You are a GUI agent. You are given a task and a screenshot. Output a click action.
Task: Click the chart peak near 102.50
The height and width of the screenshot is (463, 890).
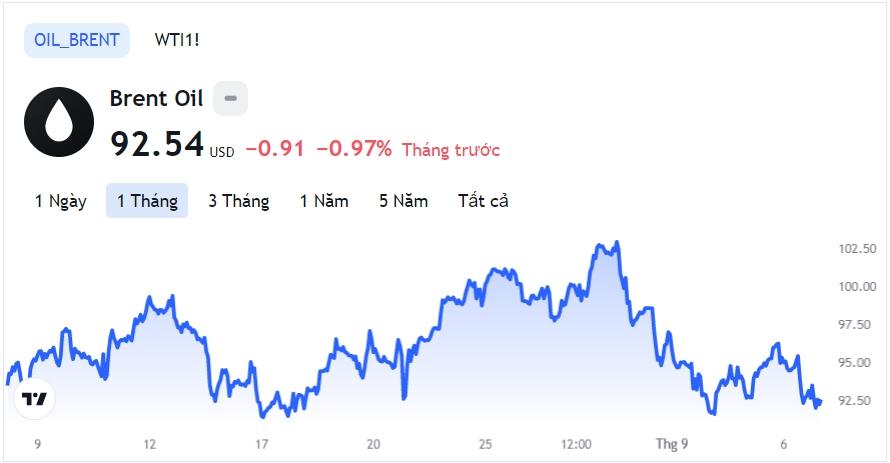pos(617,243)
